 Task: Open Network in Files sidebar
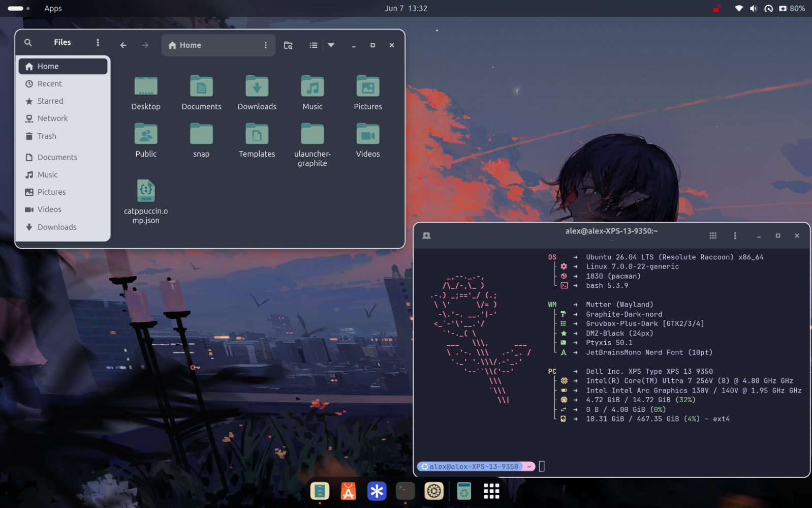pos(63,118)
